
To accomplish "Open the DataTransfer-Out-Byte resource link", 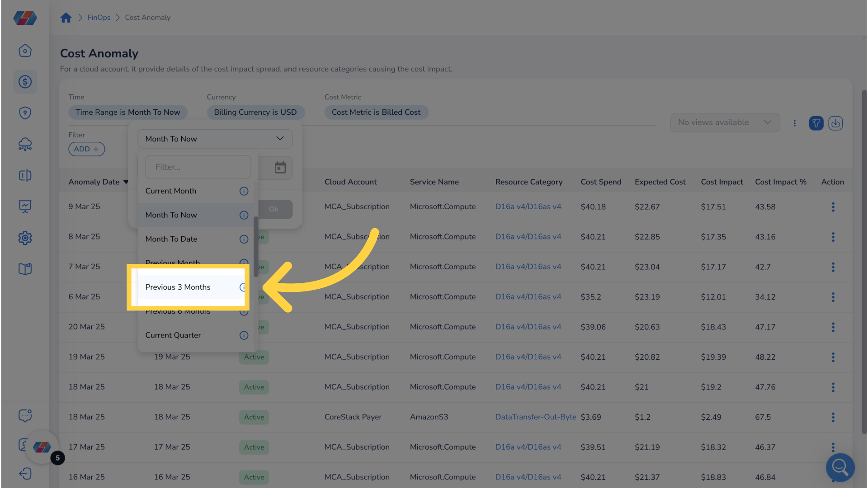I will click(x=535, y=417).
